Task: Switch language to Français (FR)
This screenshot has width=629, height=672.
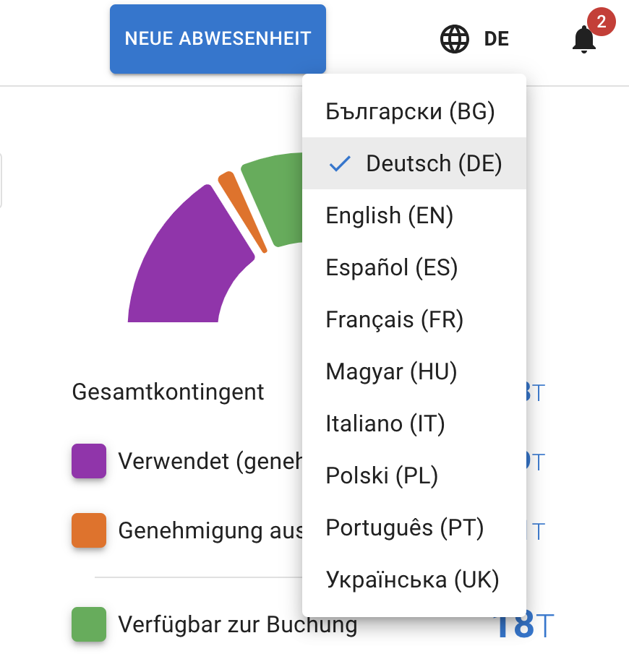Action: (393, 319)
